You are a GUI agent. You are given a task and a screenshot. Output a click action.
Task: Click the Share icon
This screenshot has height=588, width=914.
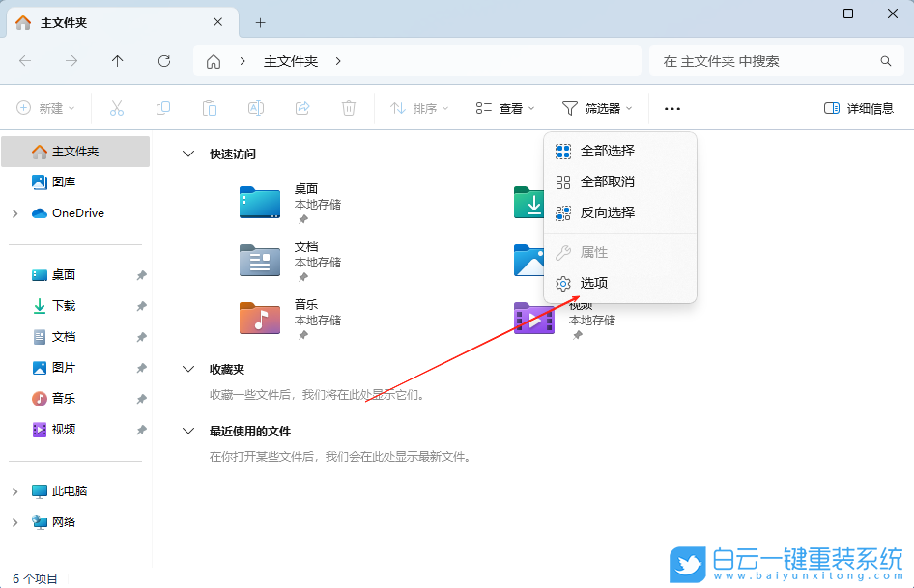click(x=302, y=108)
